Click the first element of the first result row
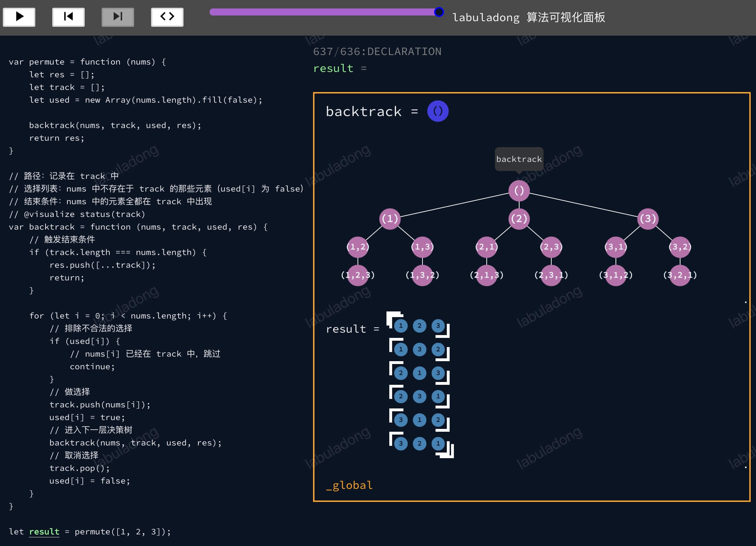This screenshot has width=756, height=546. point(401,326)
